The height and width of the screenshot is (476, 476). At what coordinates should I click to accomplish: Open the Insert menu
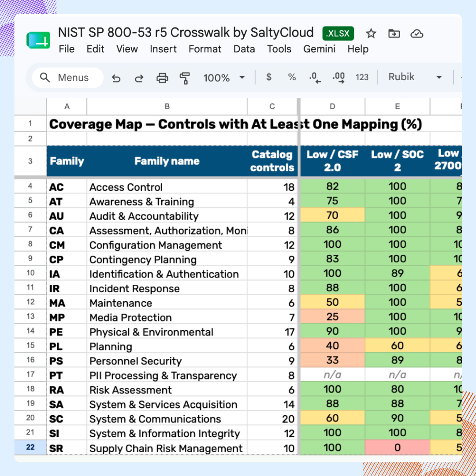tap(163, 49)
